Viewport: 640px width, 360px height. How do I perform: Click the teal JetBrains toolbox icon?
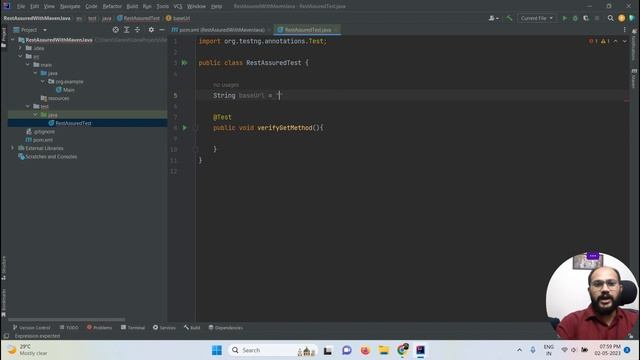(632, 18)
